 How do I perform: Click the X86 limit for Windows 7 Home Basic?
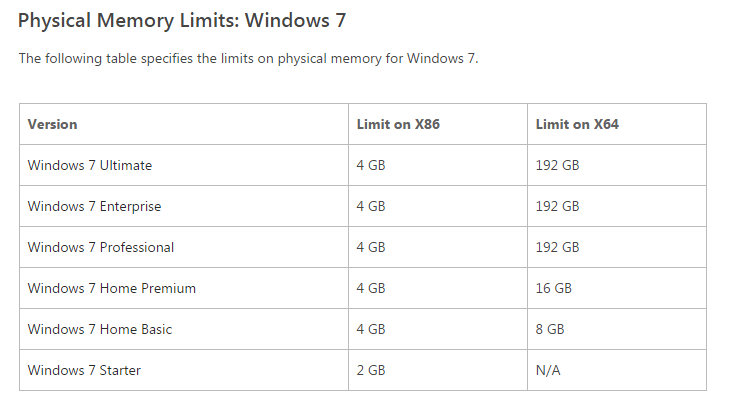(x=371, y=329)
